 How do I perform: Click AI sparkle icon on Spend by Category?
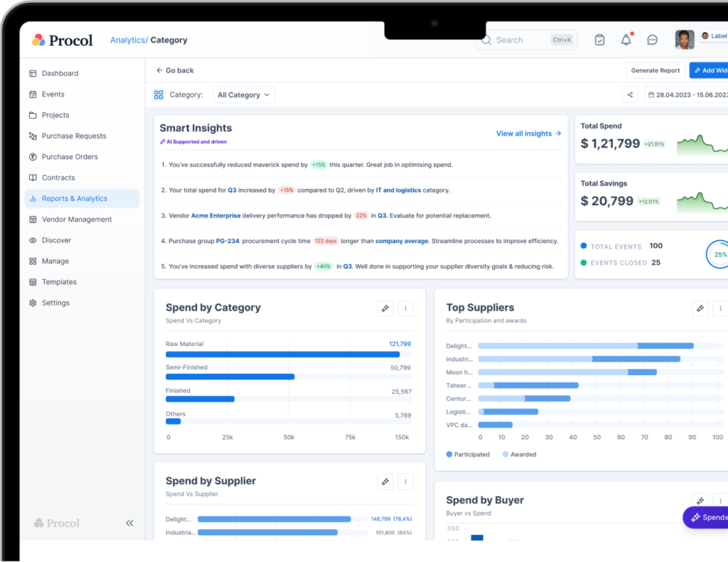coord(386,308)
